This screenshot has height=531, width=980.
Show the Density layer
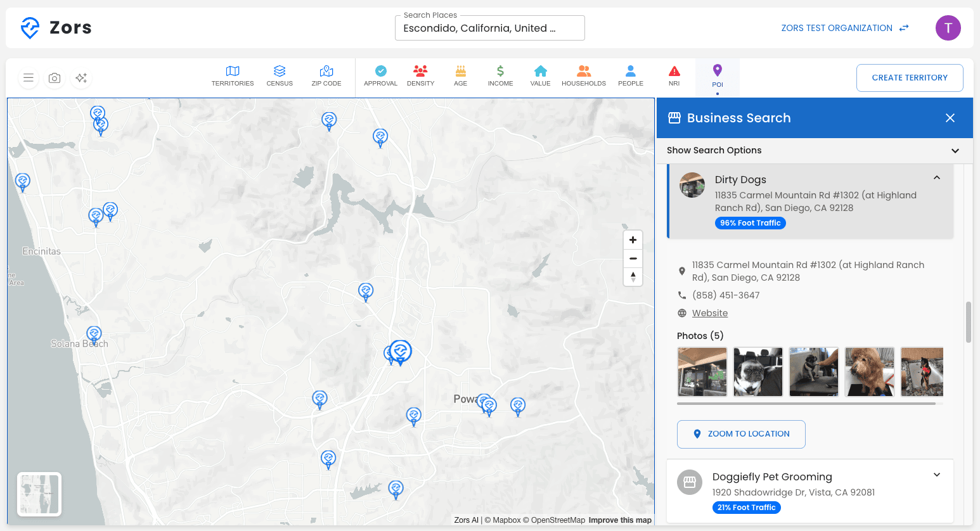420,75
